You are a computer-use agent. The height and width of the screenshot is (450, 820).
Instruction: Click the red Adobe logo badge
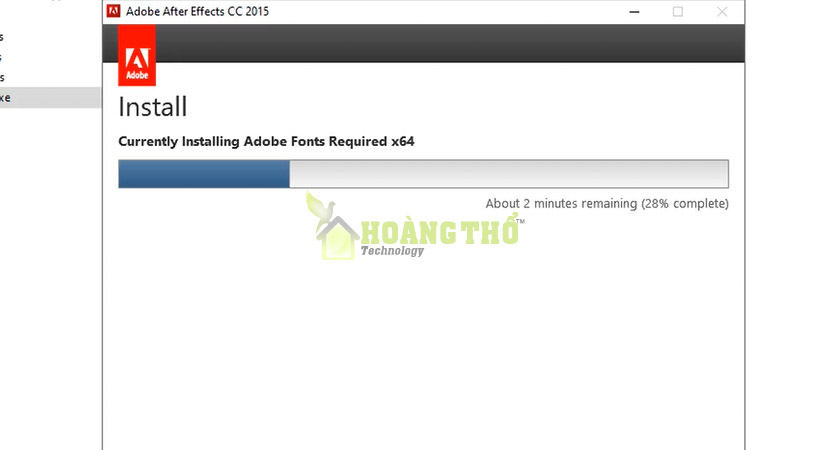(x=137, y=55)
